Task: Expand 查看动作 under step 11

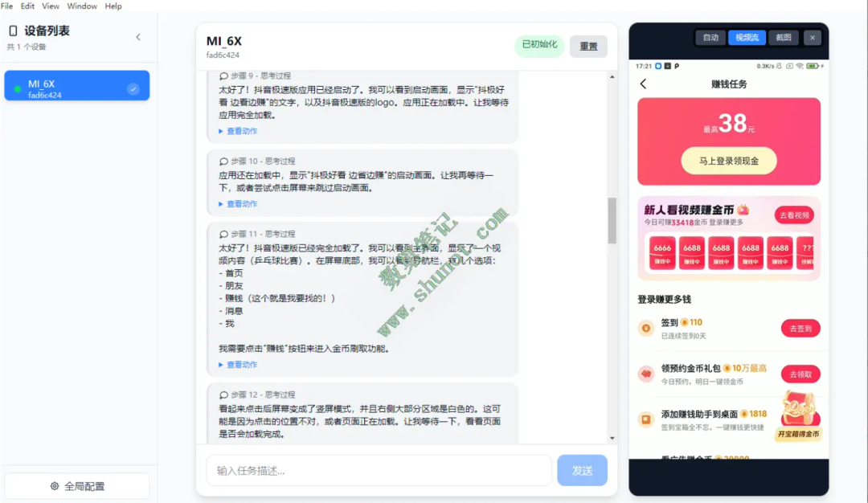Action: pyautogui.click(x=238, y=365)
